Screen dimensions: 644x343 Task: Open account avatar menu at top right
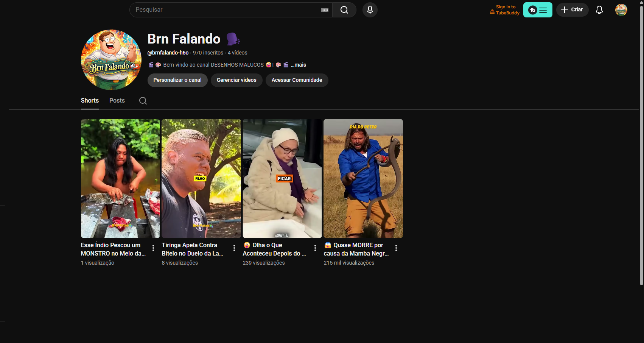point(621,10)
